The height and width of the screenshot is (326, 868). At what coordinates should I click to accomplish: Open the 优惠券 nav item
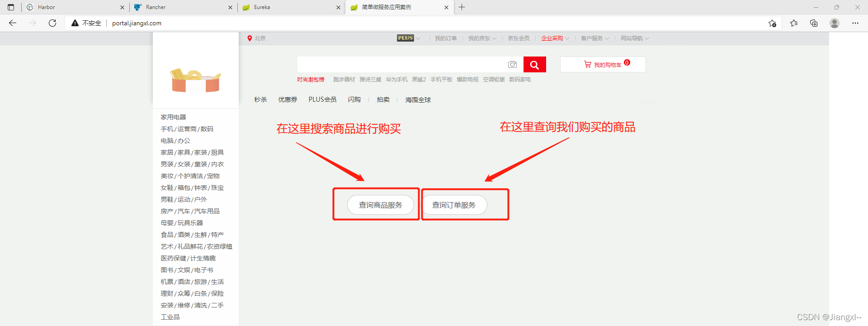click(x=288, y=99)
